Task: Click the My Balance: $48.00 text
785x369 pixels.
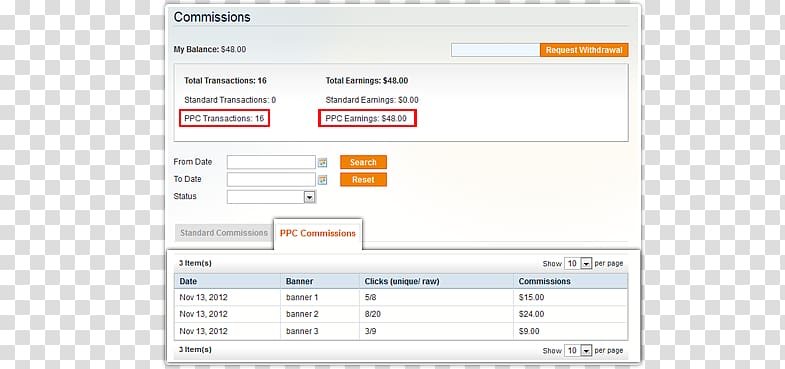Action: tap(210, 50)
